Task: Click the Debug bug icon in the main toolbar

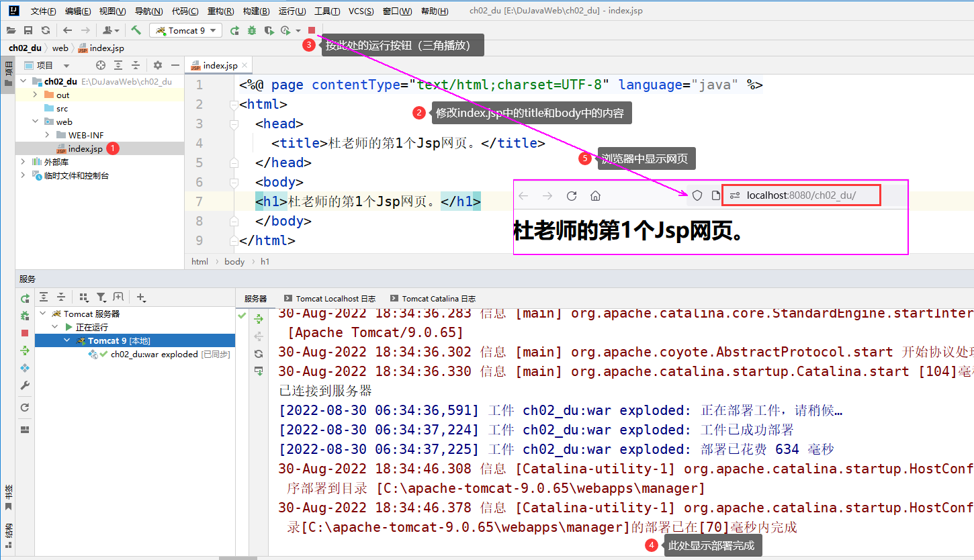Action: click(x=251, y=30)
